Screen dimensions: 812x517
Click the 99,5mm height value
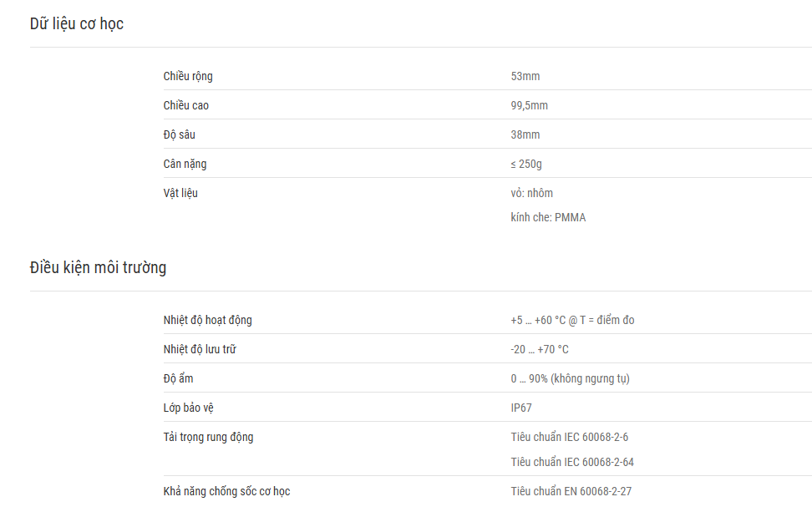[530, 105]
